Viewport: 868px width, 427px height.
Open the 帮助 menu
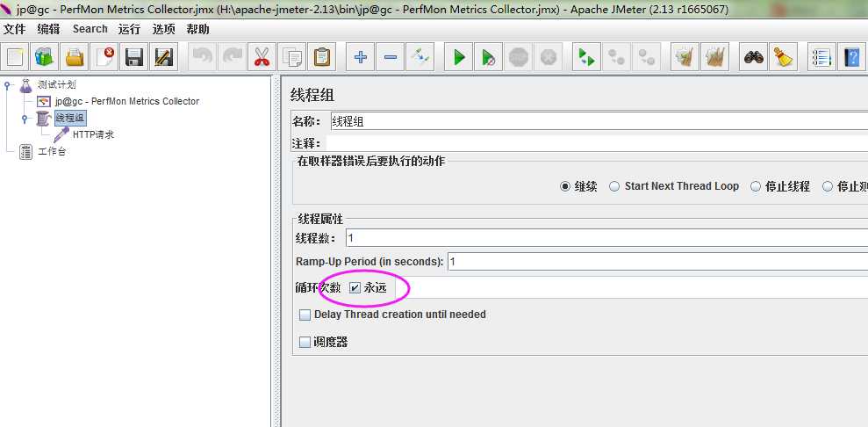(197, 29)
